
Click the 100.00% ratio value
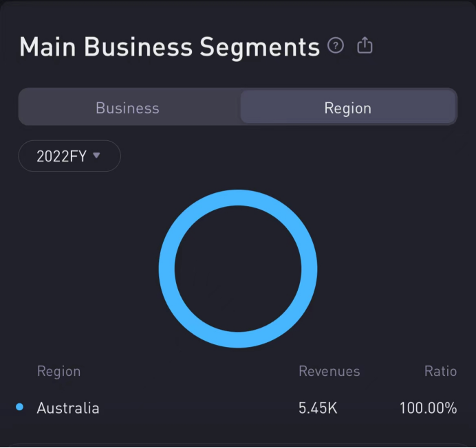[x=428, y=408]
